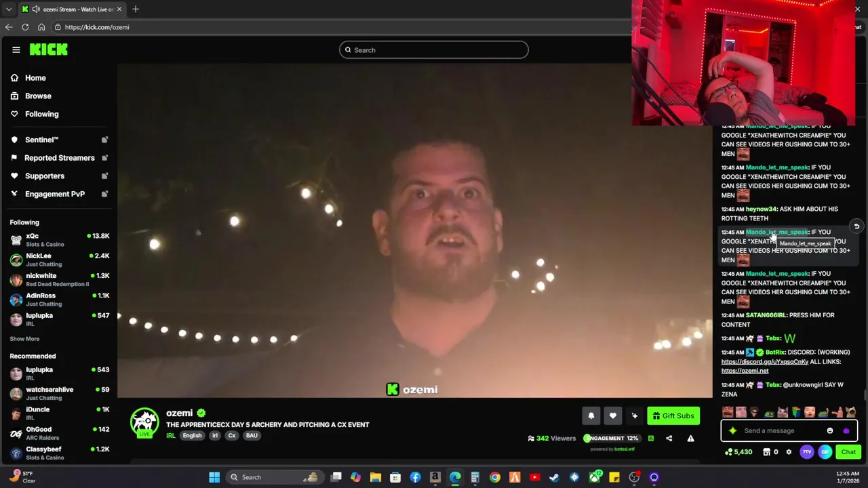Open iDuncle in Recommended list
The image size is (868, 488).
tap(60, 413)
